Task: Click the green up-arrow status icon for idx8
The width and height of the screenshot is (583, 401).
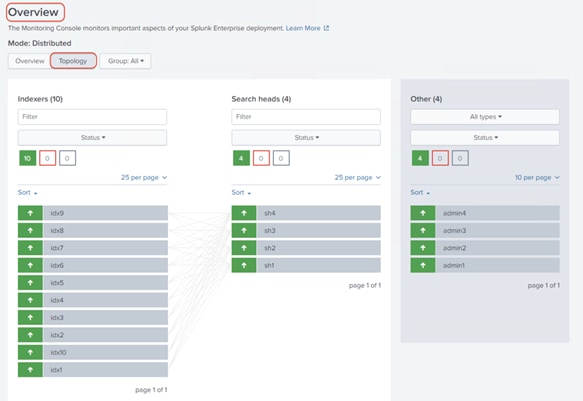Action: 30,230
